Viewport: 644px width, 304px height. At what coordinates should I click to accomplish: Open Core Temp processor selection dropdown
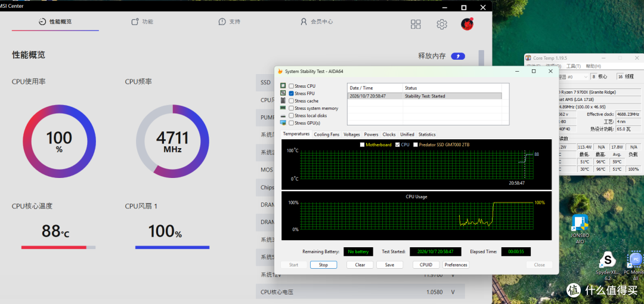coord(574,76)
